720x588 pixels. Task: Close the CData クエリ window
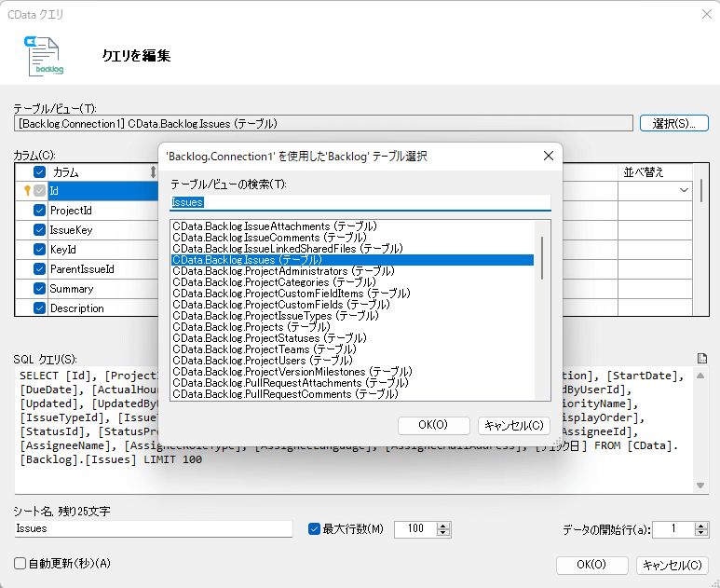pos(707,14)
